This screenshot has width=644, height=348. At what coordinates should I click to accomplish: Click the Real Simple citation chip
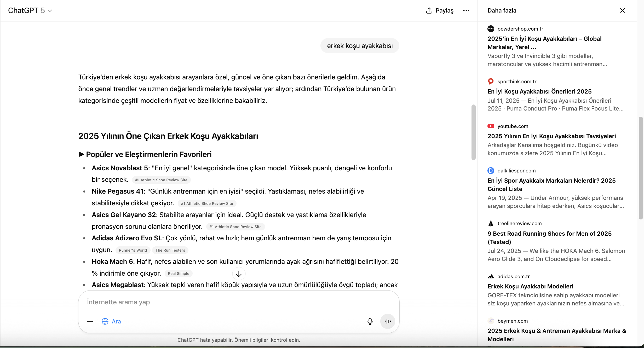point(179,274)
